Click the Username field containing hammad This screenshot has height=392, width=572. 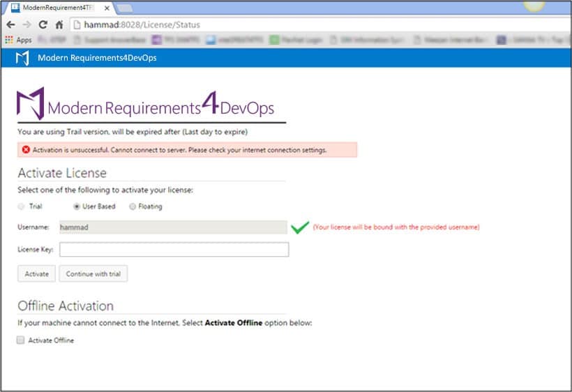(173, 227)
